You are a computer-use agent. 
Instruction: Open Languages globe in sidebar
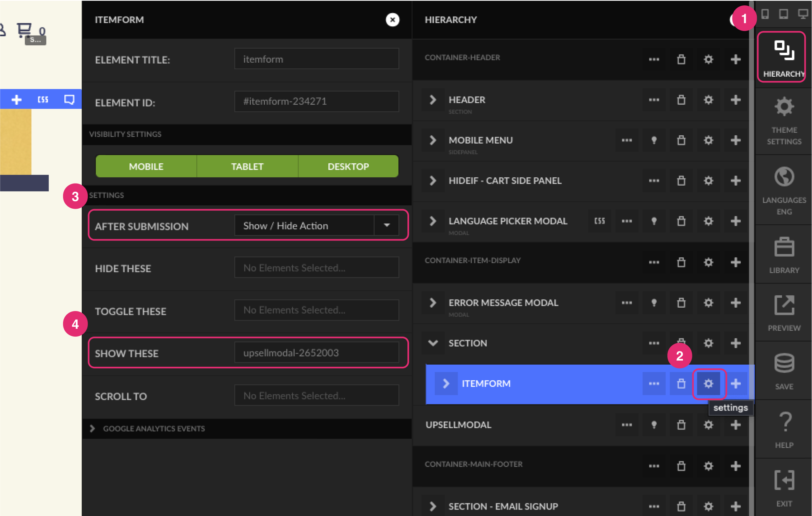point(784,190)
